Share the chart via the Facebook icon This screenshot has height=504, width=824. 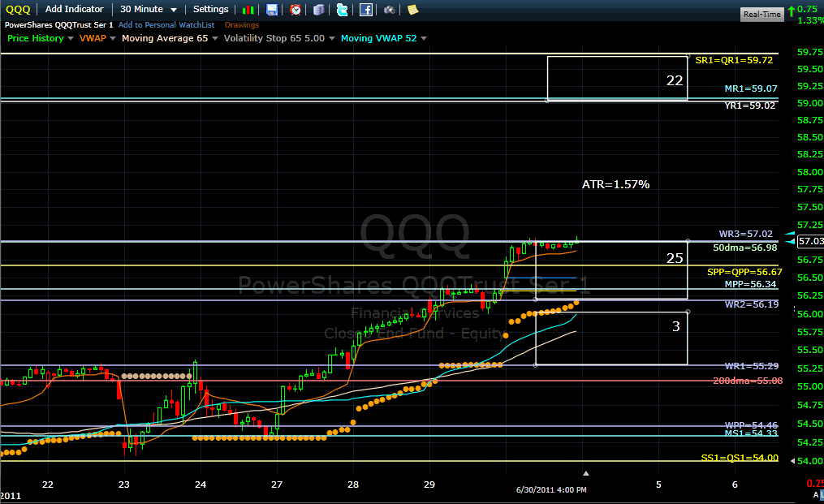(x=366, y=10)
